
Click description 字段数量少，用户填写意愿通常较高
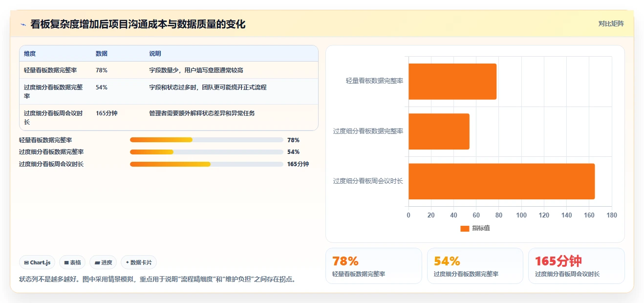pyautogui.click(x=196, y=70)
